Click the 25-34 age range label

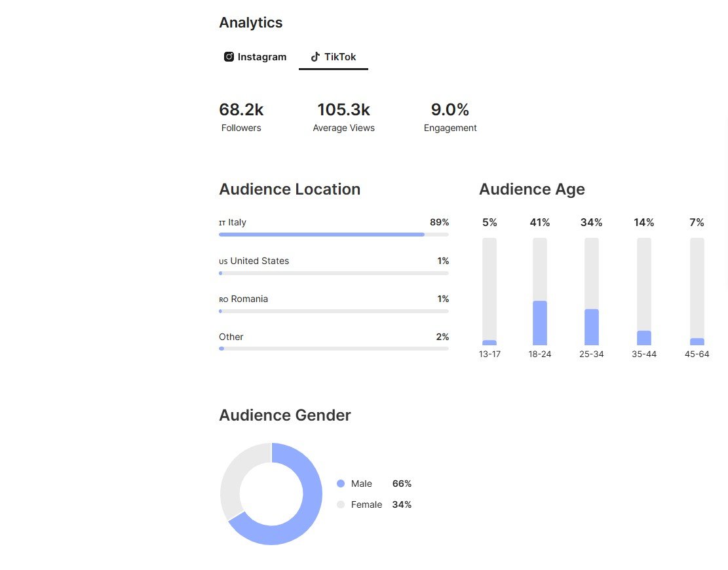pyautogui.click(x=592, y=354)
